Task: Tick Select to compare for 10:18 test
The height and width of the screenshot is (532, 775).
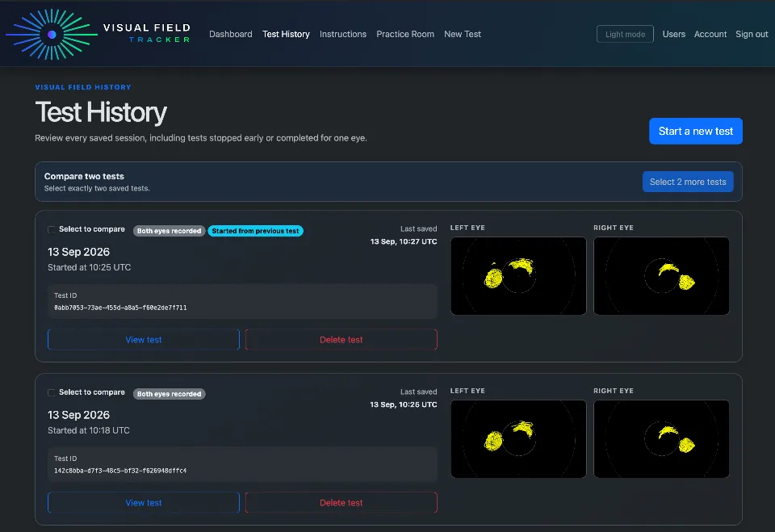Action: [51, 392]
